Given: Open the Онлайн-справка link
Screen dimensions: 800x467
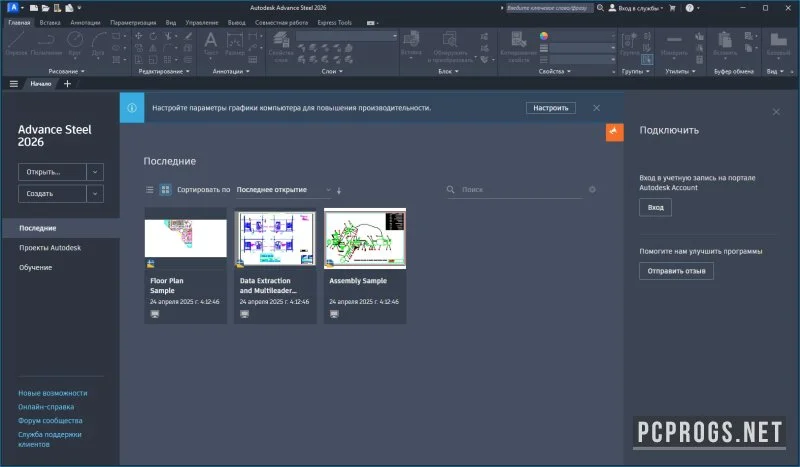Looking at the screenshot, I should pyautogui.click(x=46, y=407).
